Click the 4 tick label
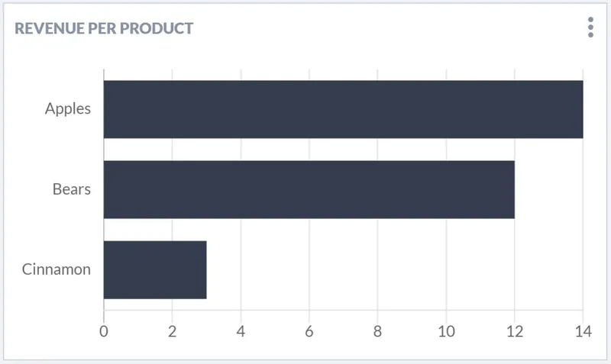611x364 pixels. point(241,331)
